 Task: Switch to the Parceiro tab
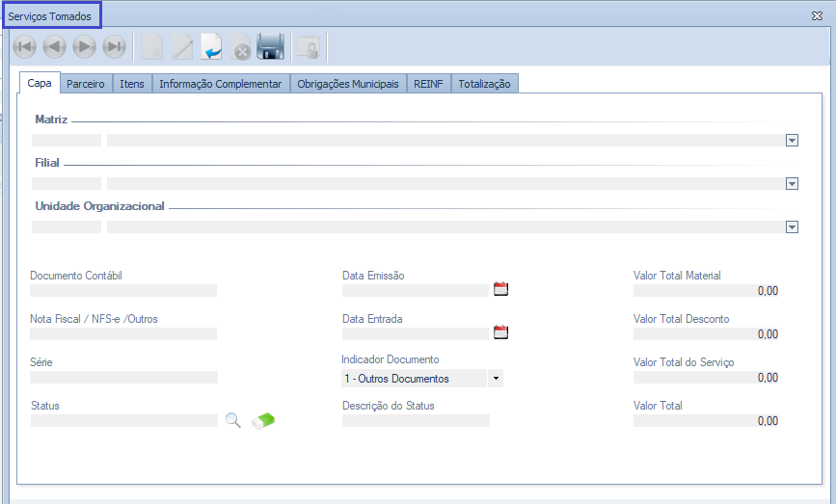click(x=86, y=84)
